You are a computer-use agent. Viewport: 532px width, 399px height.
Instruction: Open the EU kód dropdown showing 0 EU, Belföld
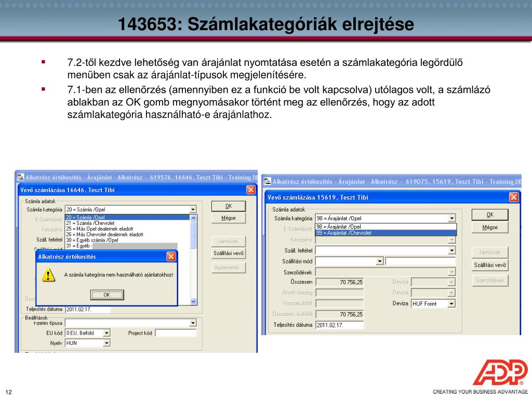[x=107, y=333]
